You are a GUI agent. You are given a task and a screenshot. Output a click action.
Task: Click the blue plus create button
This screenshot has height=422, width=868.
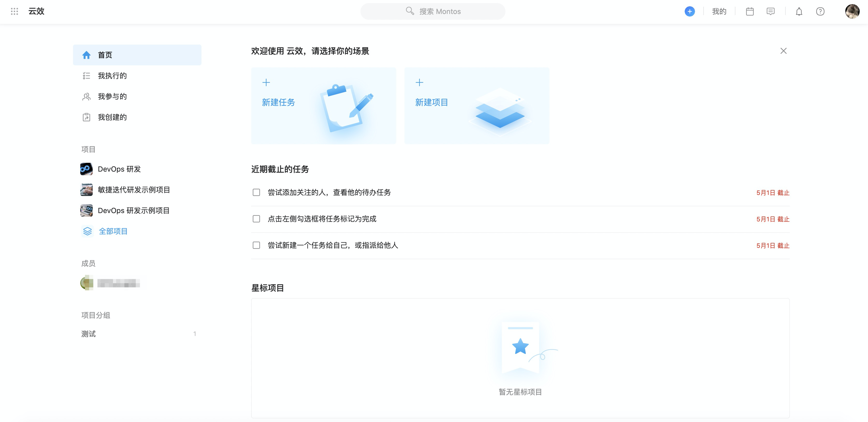(689, 11)
